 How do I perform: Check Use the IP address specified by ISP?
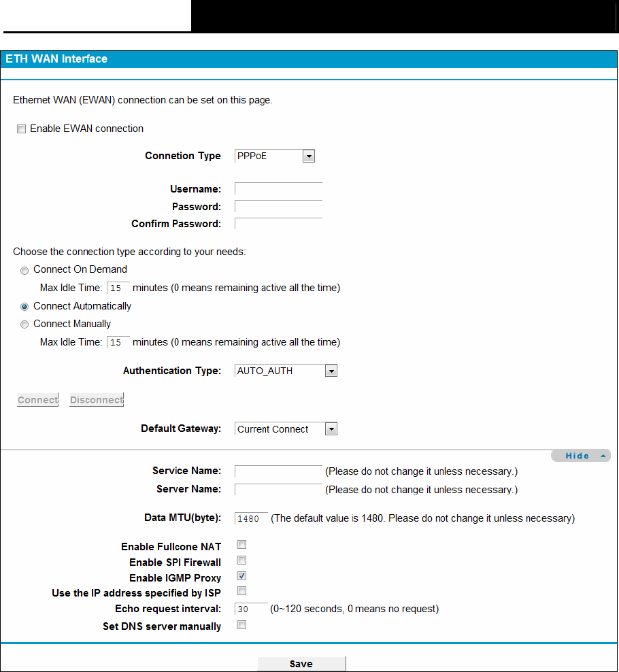241,591
